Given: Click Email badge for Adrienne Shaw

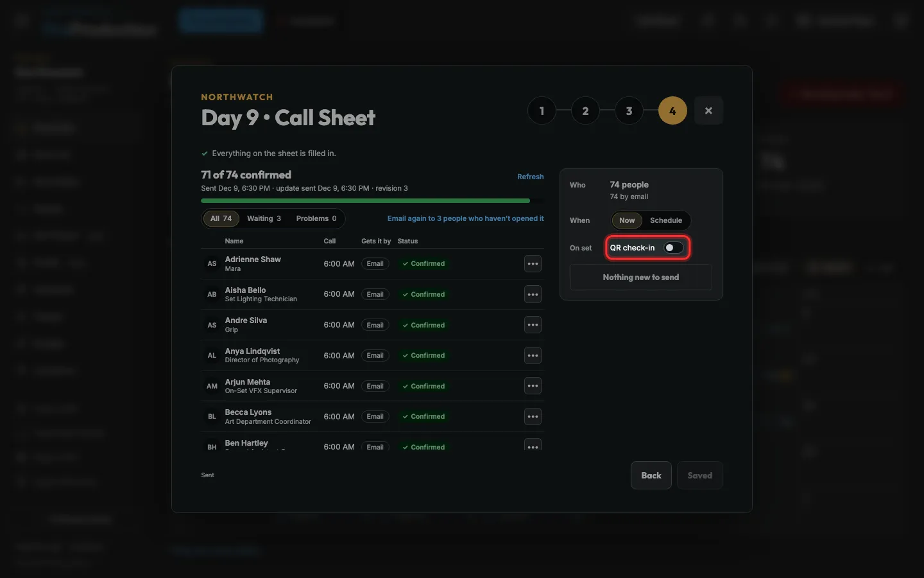Looking at the screenshot, I should [x=375, y=264].
